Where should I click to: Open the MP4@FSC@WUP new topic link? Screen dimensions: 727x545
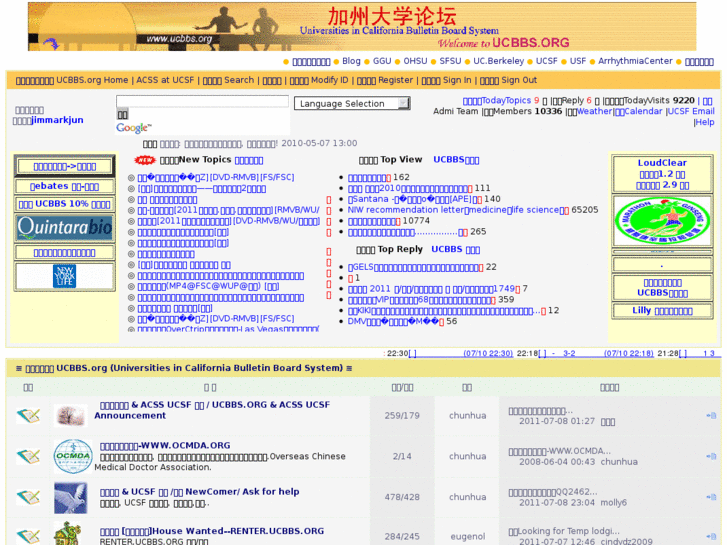208,287
